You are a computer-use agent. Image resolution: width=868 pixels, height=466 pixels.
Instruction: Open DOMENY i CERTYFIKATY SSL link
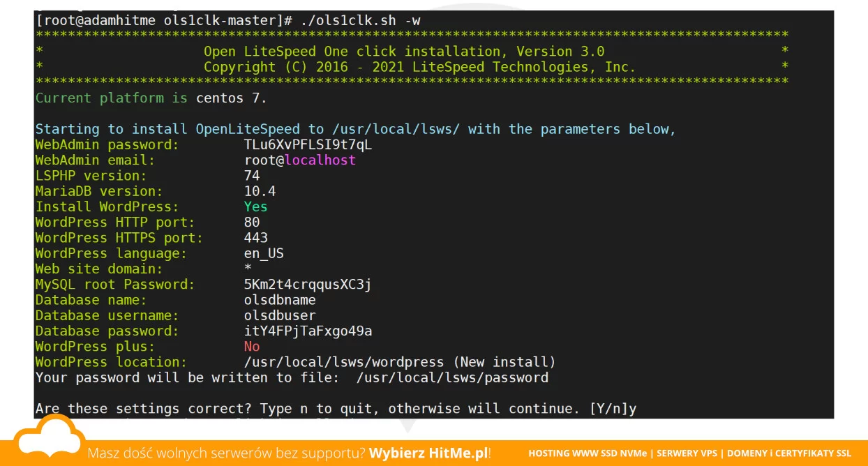(789, 453)
